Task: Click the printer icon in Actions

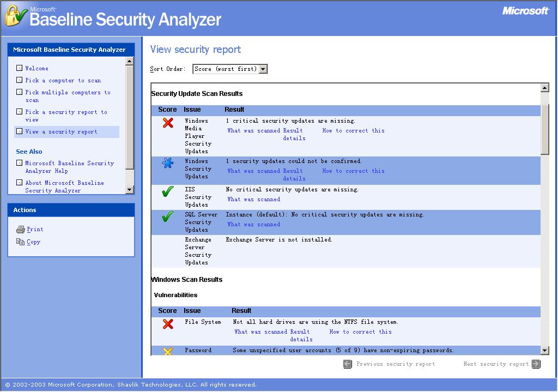Action: (21, 230)
